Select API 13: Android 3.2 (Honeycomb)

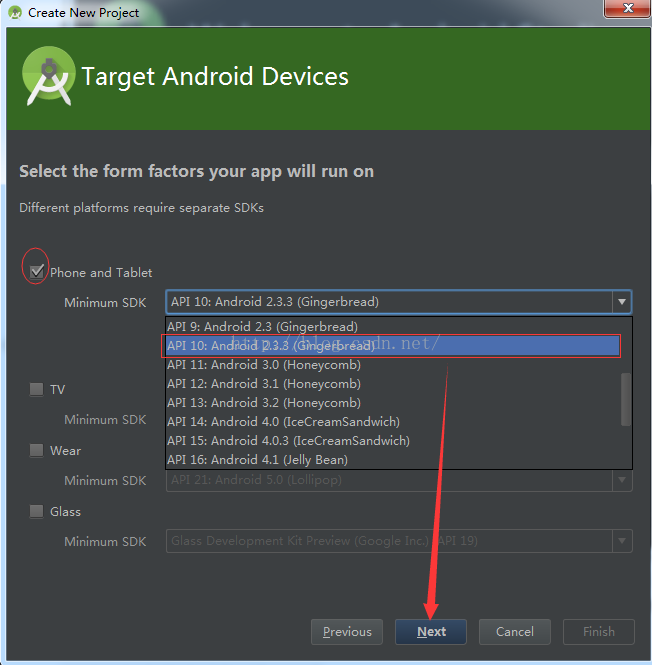392,403
